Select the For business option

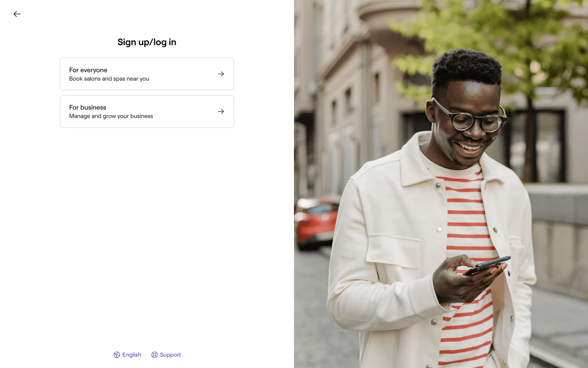pyautogui.click(x=147, y=111)
